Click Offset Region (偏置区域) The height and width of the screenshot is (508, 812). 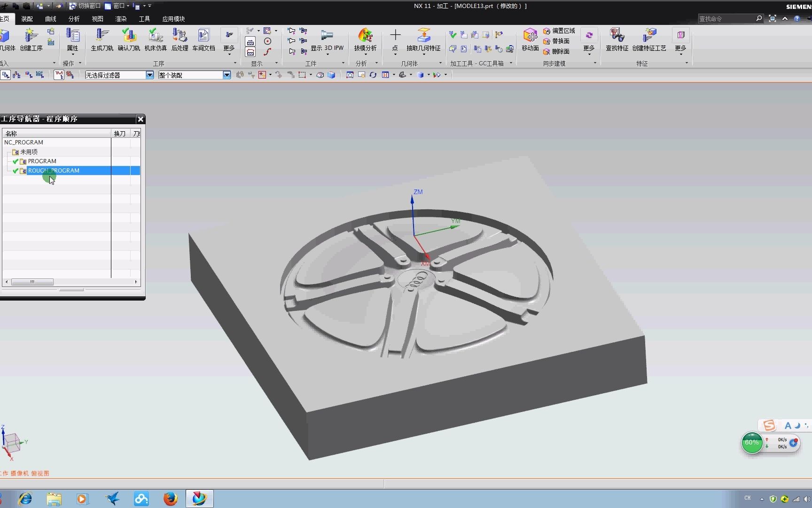(559, 31)
